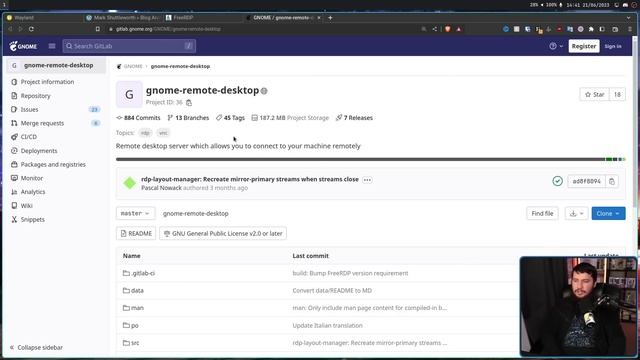Screen dimensions: 640x360
Task: Open 13 Branches link
Action: click(x=188, y=118)
